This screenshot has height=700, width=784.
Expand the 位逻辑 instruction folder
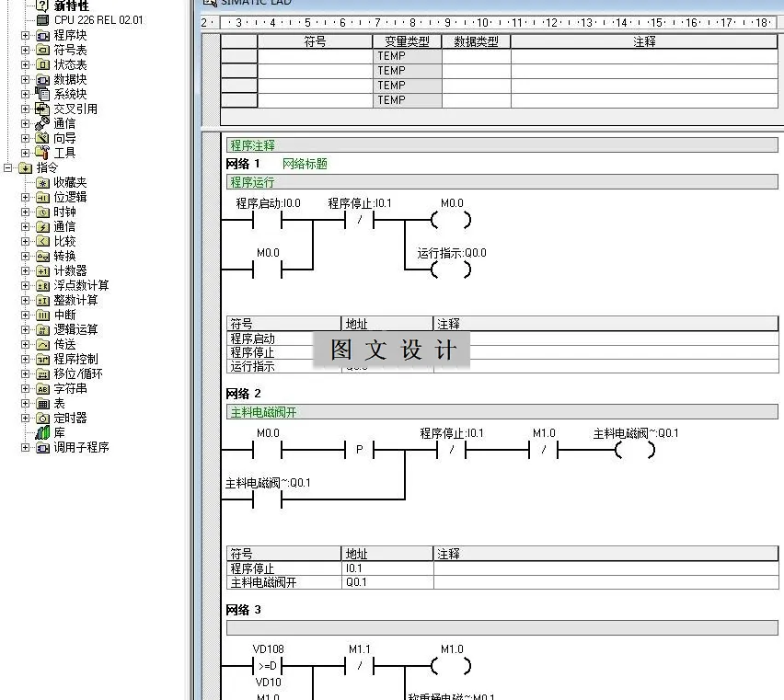pos(26,198)
